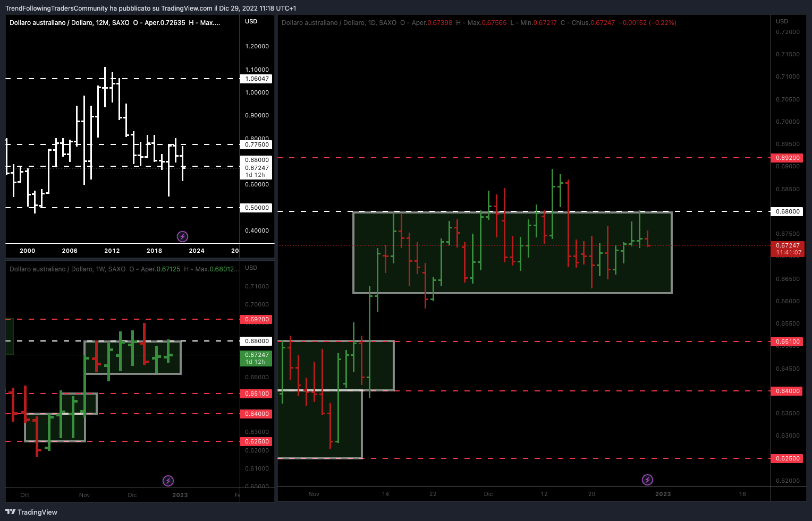Click the 0.68000 price label on the 12M chart
Screen dimensions: 812x521
click(x=257, y=160)
